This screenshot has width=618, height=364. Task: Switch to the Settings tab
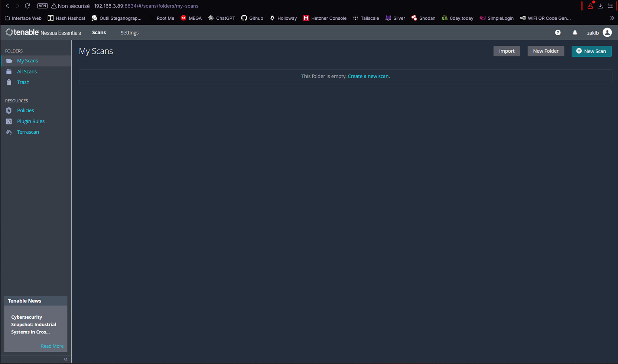tap(129, 33)
